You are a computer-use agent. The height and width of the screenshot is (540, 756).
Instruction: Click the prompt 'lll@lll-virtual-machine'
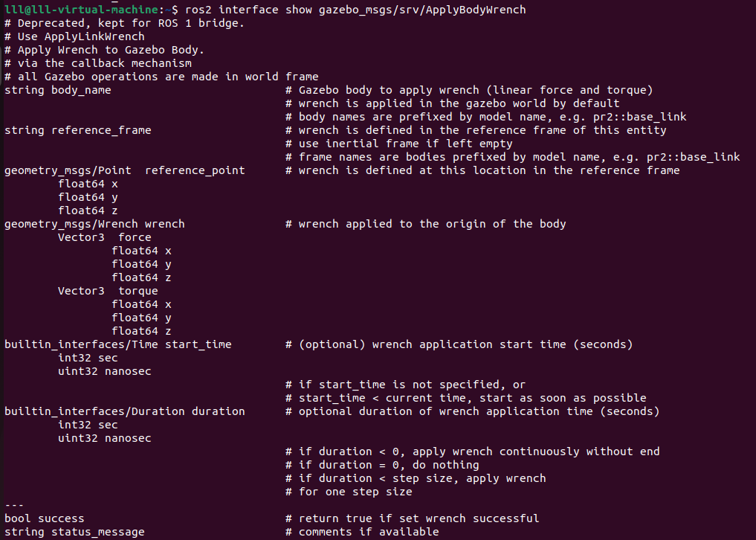point(82,10)
